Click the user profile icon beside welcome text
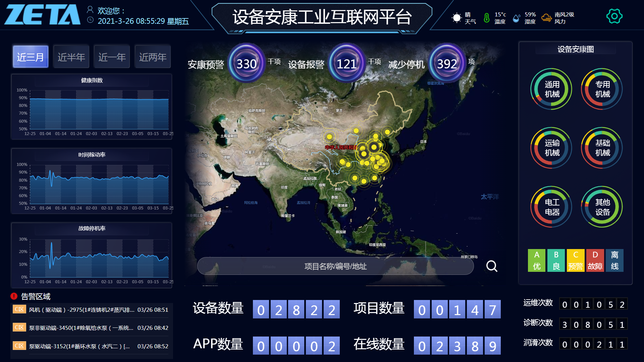The height and width of the screenshot is (362, 644). (x=90, y=10)
